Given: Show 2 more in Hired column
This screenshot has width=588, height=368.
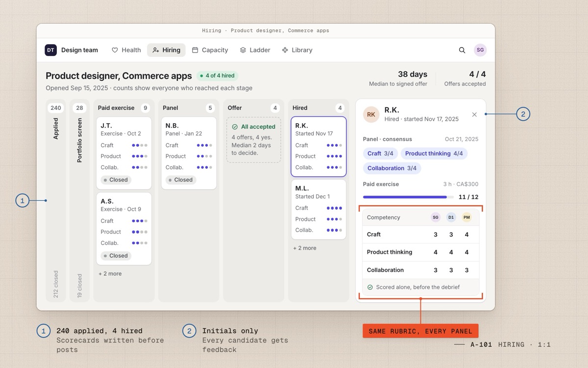Looking at the screenshot, I should coord(305,248).
